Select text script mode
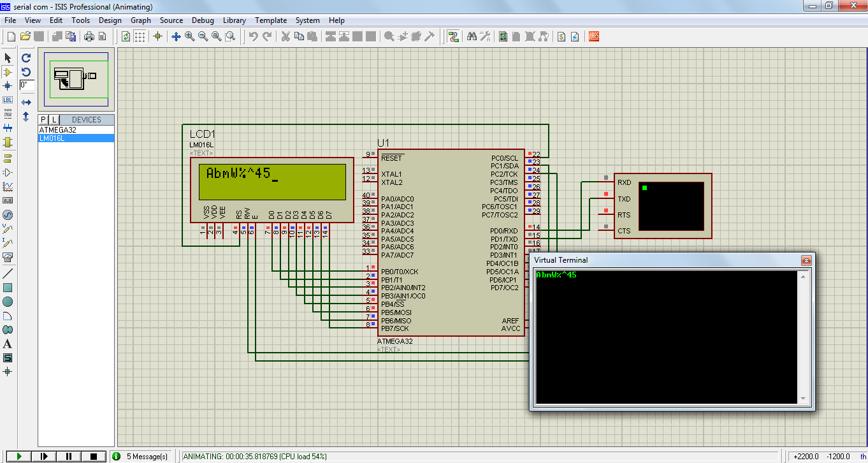 click(x=8, y=114)
